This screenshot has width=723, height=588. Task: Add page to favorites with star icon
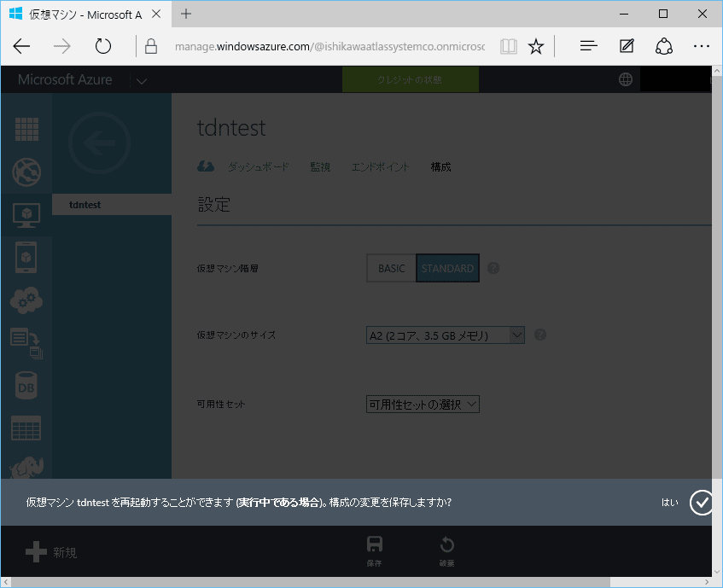coord(536,47)
